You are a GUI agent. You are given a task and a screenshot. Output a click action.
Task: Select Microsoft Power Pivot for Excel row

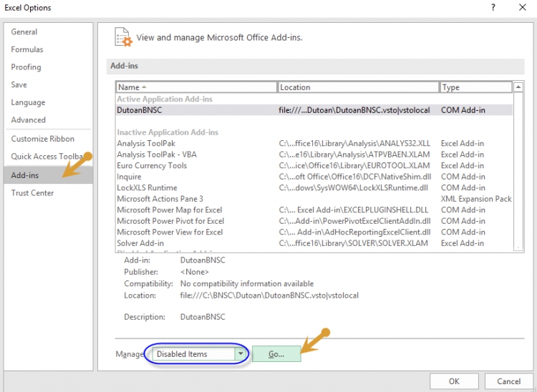[x=170, y=221]
